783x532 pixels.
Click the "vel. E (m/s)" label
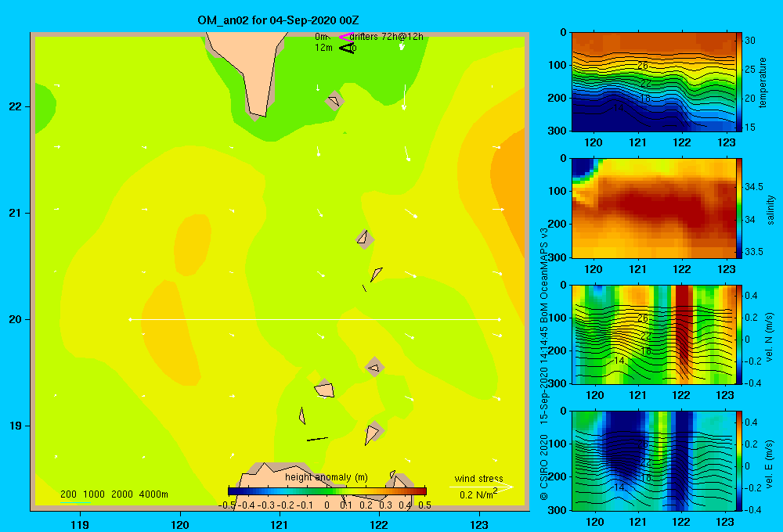click(770, 463)
